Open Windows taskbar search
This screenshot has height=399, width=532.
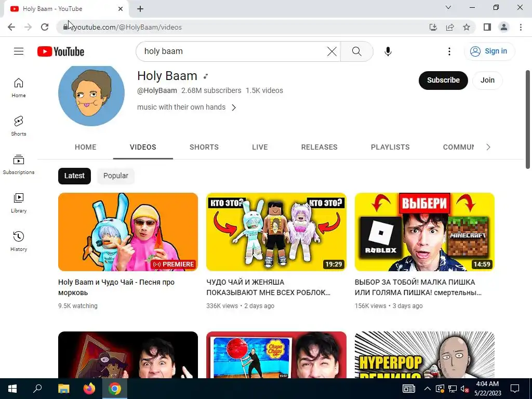coord(37,389)
